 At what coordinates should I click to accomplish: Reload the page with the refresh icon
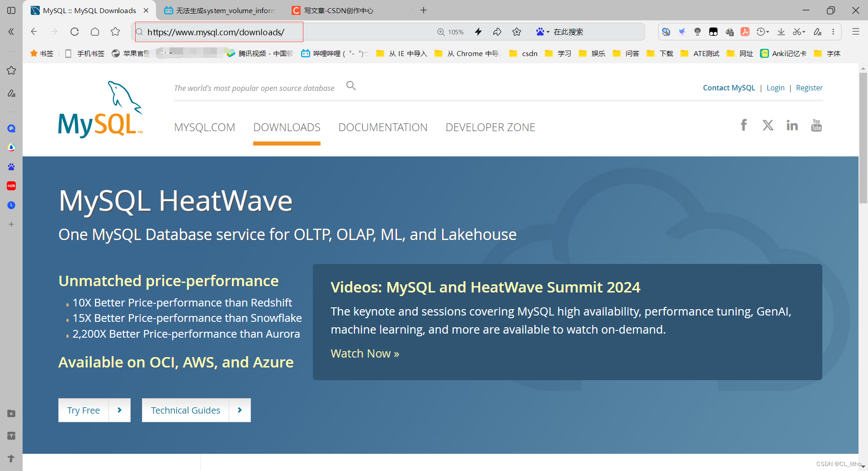[x=75, y=32]
